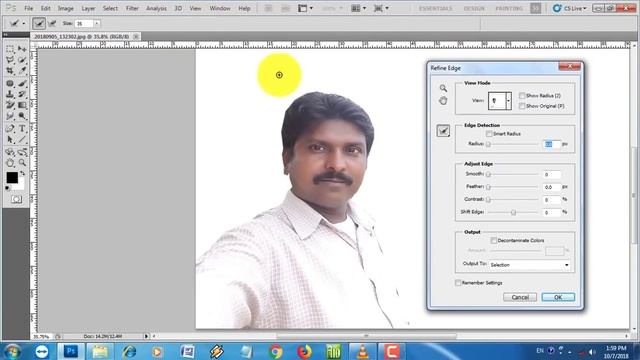Open the File menu
Image resolution: width=640 pixels, height=360 pixels.
(x=29, y=8)
